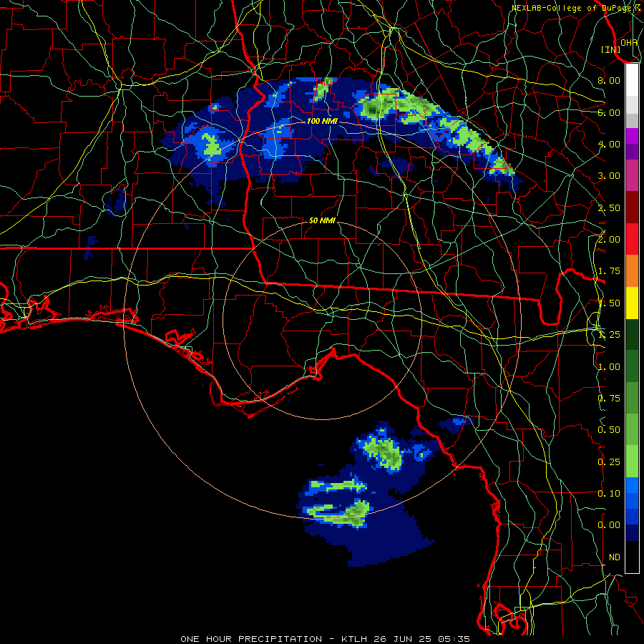The image size is (644, 644).
Task: Click the 100 NMI range ring label
Action: coord(322,121)
